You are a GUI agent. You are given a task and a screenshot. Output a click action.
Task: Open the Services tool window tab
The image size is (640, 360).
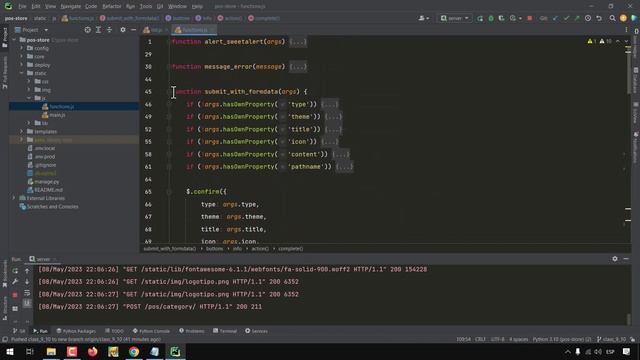point(256,331)
